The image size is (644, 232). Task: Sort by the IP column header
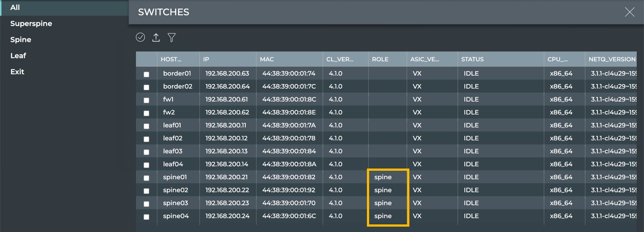(206, 59)
